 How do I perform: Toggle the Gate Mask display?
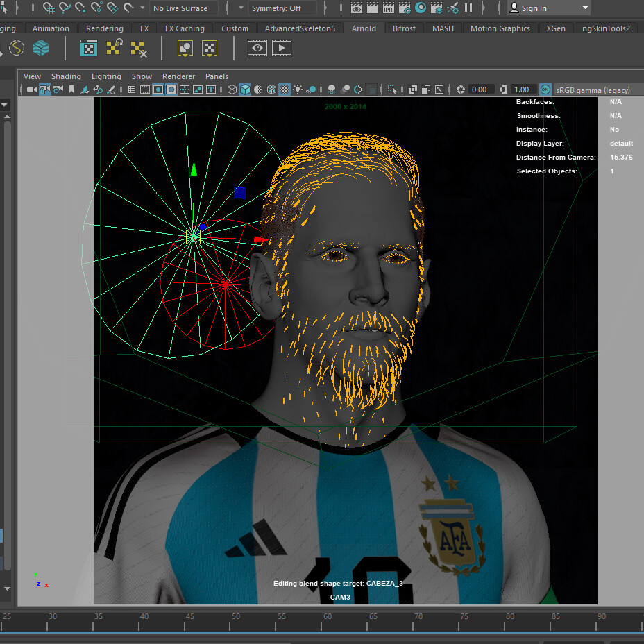[171, 90]
